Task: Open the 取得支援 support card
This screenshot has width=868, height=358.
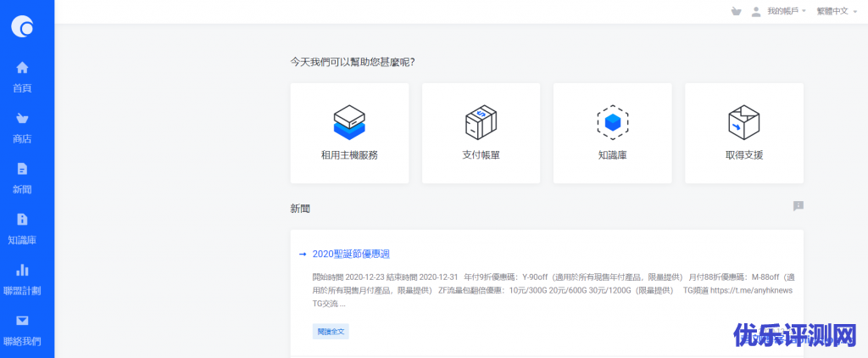Action: pyautogui.click(x=743, y=132)
